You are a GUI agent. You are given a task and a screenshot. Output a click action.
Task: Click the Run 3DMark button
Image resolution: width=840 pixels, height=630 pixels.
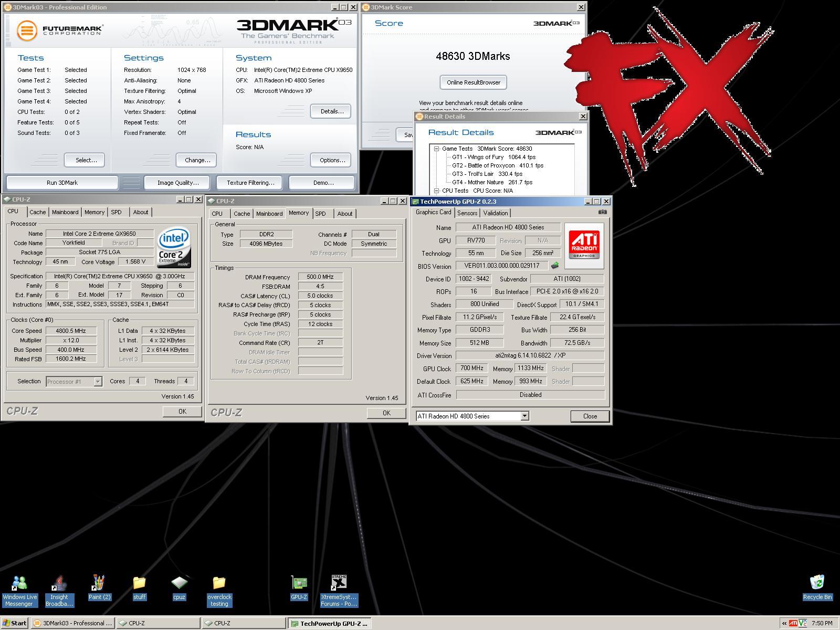pyautogui.click(x=62, y=183)
